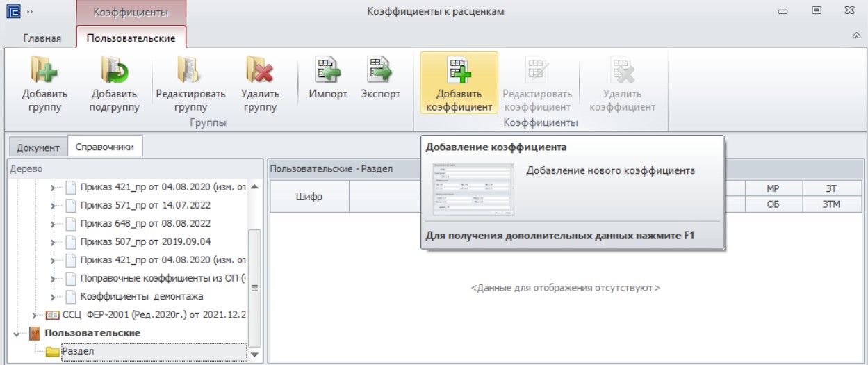The width and height of the screenshot is (868, 365).
Task: Click the Импорт icon
Action: click(327, 70)
